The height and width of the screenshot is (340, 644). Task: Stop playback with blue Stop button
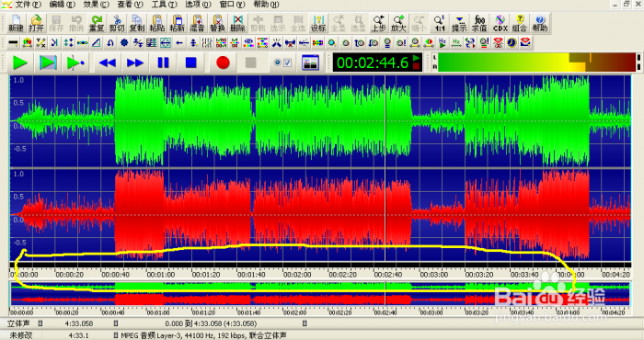[x=191, y=62]
